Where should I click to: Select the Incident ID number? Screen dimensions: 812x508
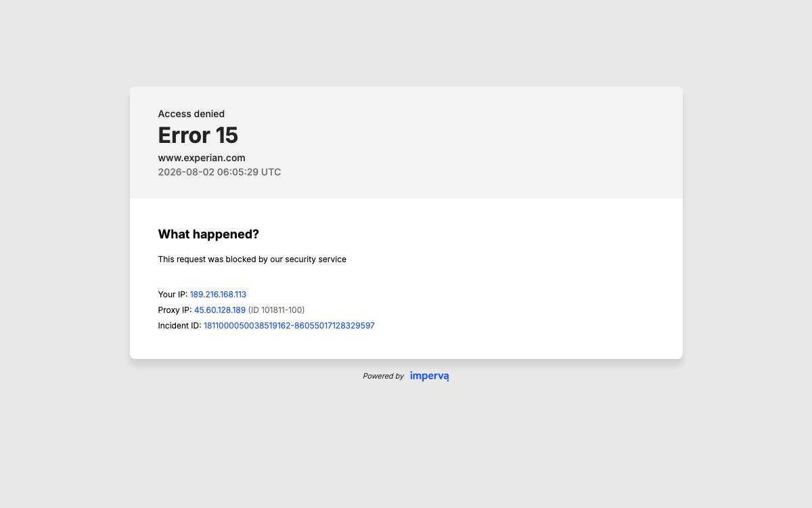coord(289,326)
